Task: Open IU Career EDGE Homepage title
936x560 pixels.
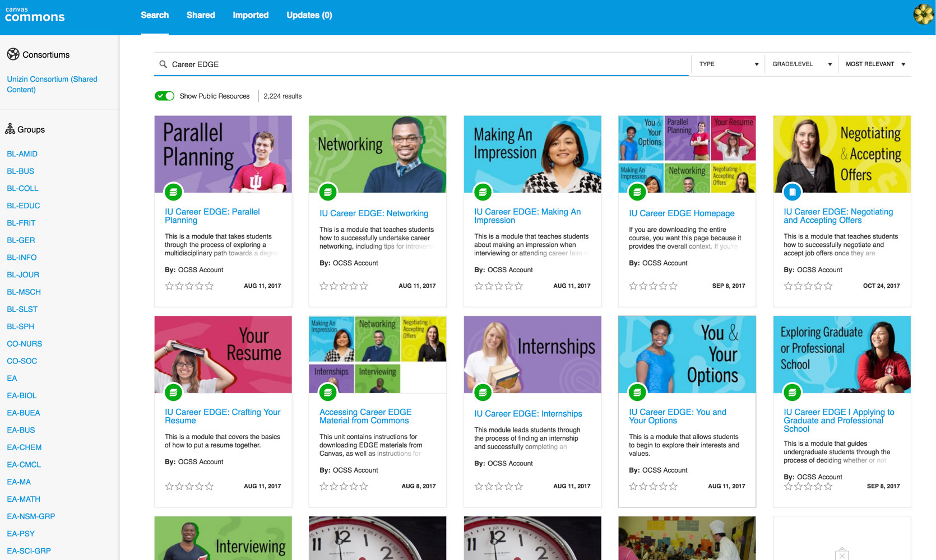Action: pyautogui.click(x=682, y=213)
